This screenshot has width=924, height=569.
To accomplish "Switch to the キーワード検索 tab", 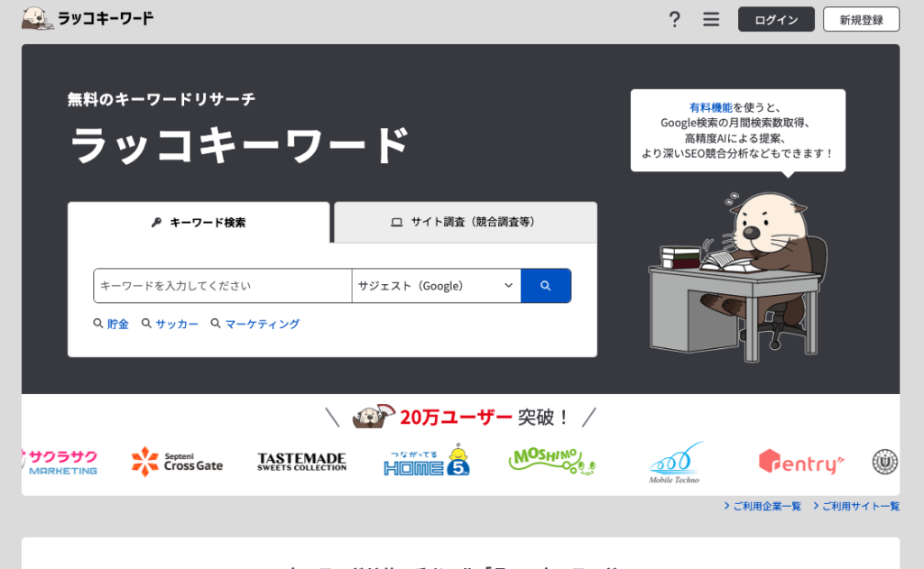I will (199, 222).
